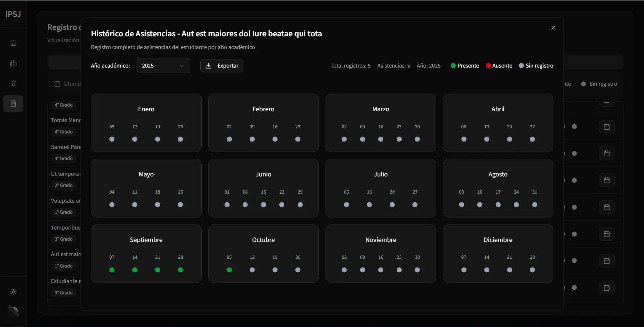Close the Histórico de Asistencias dialog
The height and width of the screenshot is (327, 644).
click(553, 28)
